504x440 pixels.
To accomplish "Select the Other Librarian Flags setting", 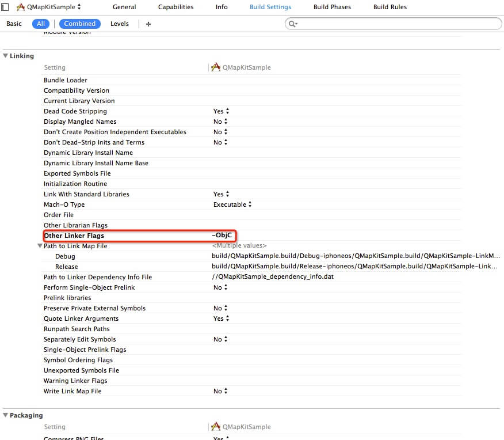I will pos(75,225).
